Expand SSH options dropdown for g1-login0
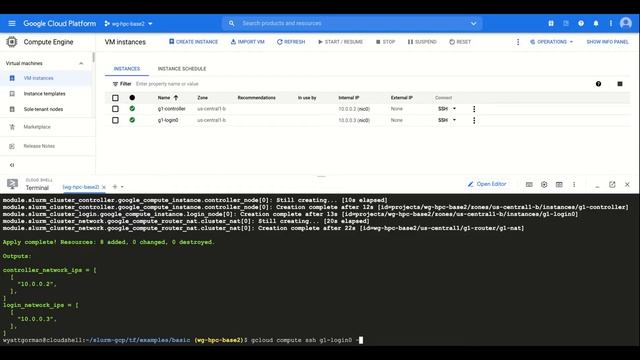 tap(454, 120)
